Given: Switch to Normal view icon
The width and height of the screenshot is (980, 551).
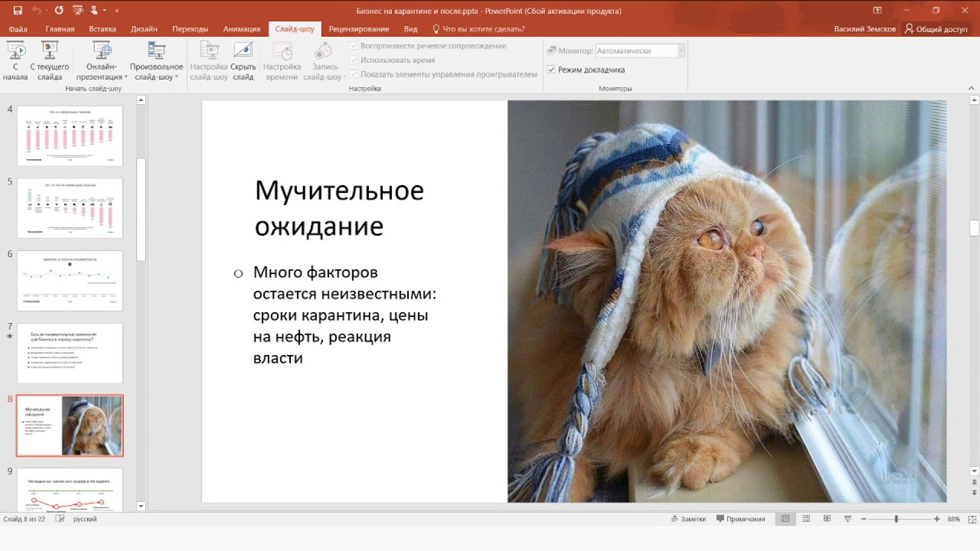Looking at the screenshot, I should click(x=785, y=519).
